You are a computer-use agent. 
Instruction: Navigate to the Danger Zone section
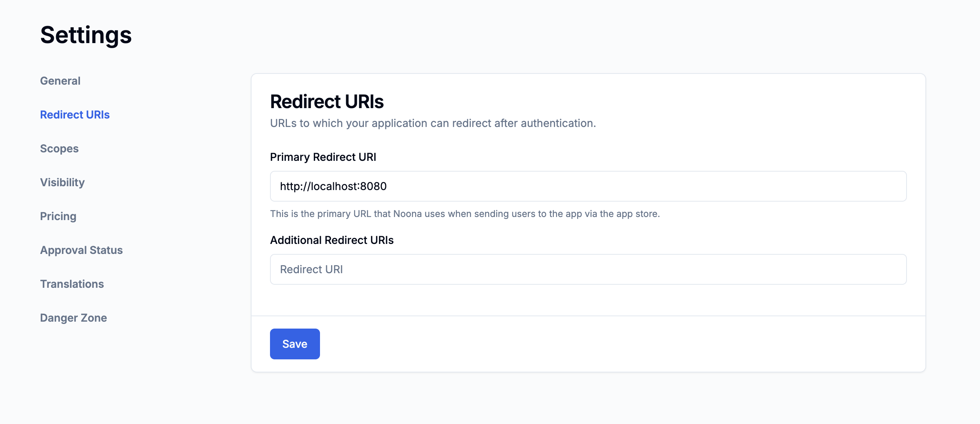click(73, 318)
